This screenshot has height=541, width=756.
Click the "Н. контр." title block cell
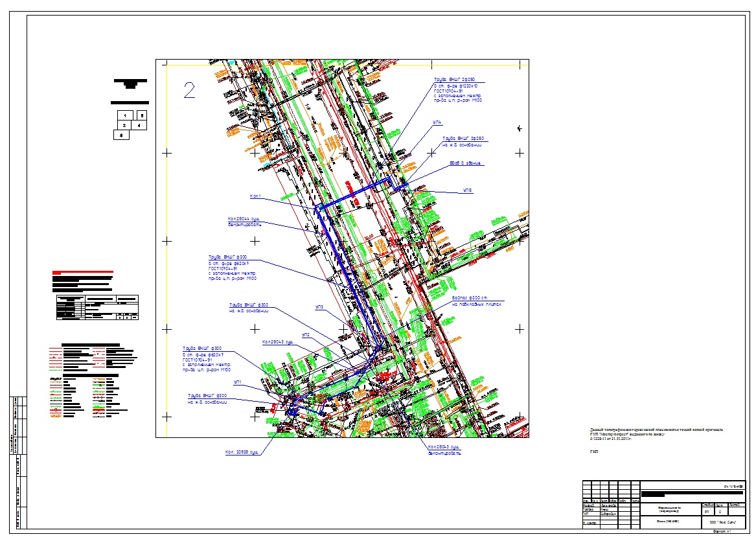(591, 523)
